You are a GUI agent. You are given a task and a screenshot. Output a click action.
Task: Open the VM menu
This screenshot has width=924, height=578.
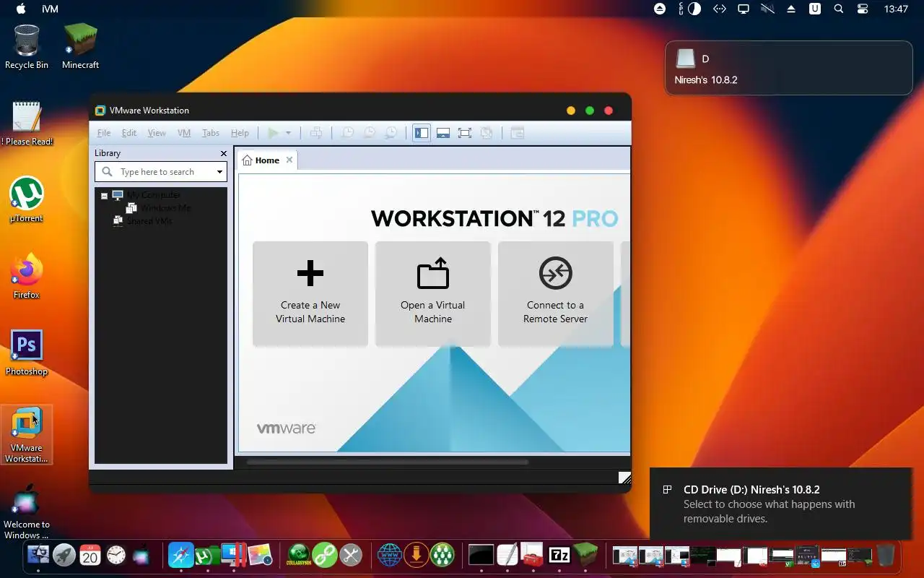[x=184, y=133]
